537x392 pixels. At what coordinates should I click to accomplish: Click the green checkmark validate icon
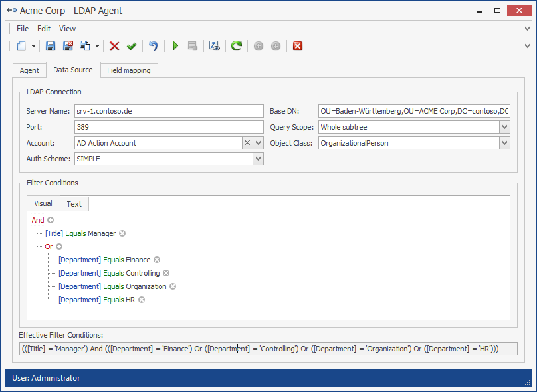click(x=132, y=46)
